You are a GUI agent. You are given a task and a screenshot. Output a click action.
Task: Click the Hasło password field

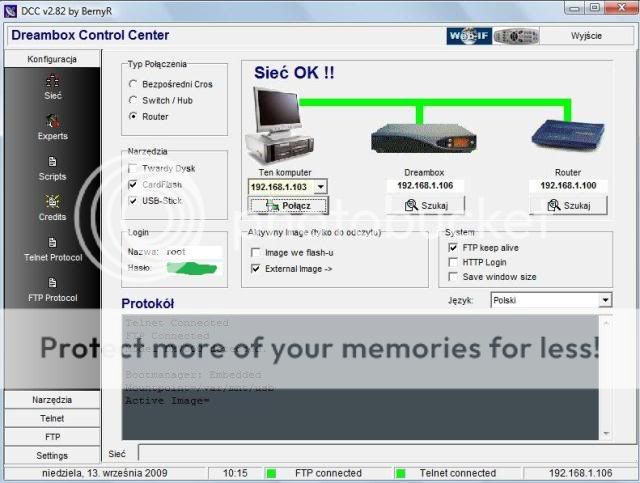(194, 268)
